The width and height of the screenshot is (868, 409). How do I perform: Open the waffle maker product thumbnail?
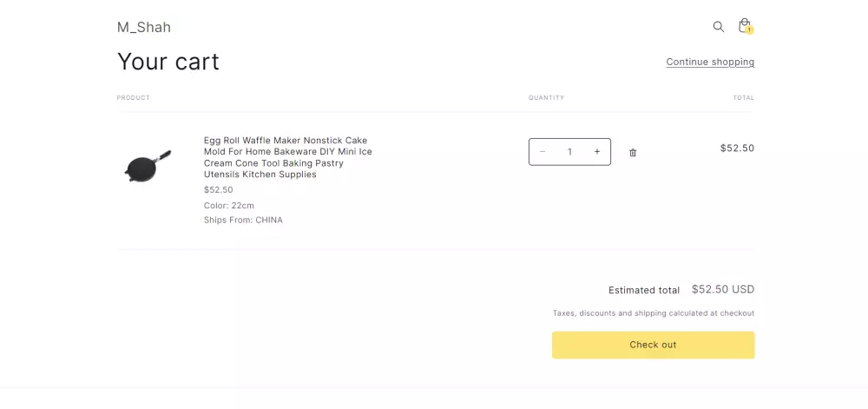coord(148,165)
